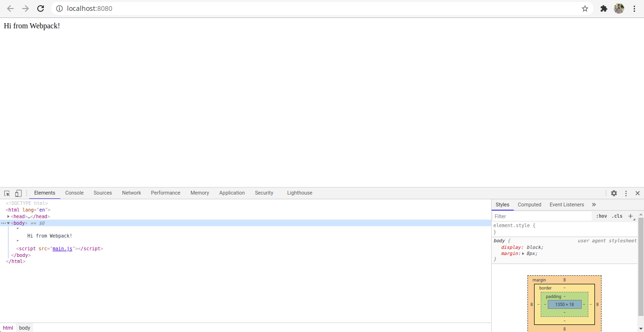Select html in the breadcrumb bar
The image size is (644, 332).
[x=8, y=328]
